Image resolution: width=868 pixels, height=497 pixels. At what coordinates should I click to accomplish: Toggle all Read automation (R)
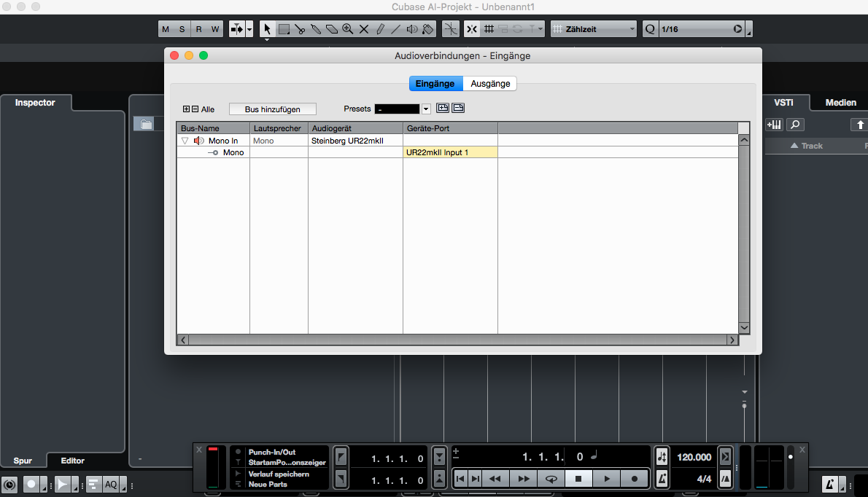(x=198, y=29)
